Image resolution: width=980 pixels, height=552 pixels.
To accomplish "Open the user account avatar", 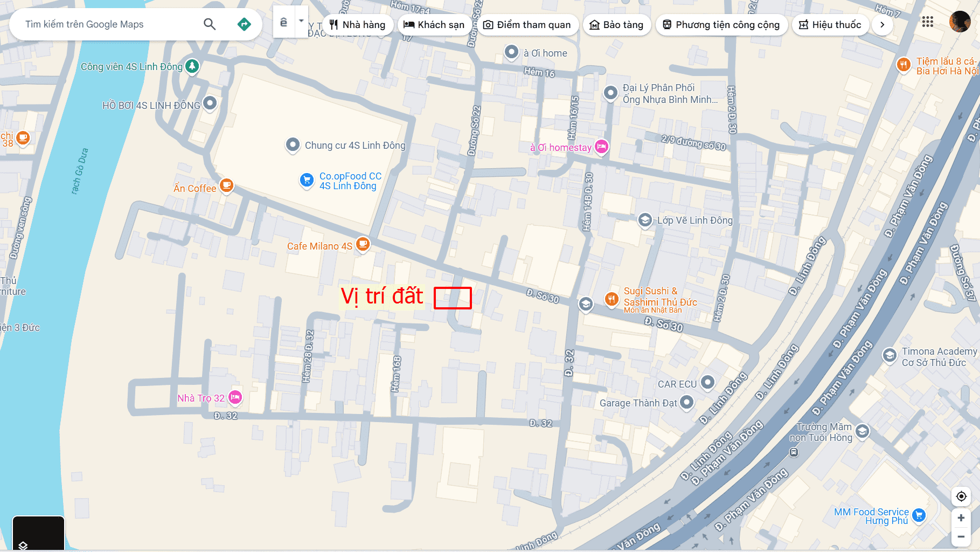I will coord(960,22).
